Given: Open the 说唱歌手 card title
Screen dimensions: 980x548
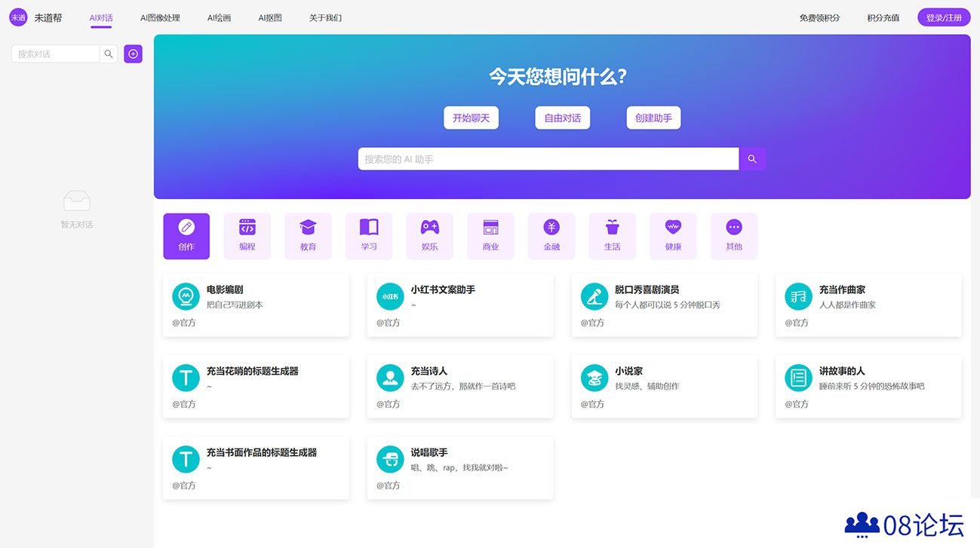Looking at the screenshot, I should (x=429, y=452).
